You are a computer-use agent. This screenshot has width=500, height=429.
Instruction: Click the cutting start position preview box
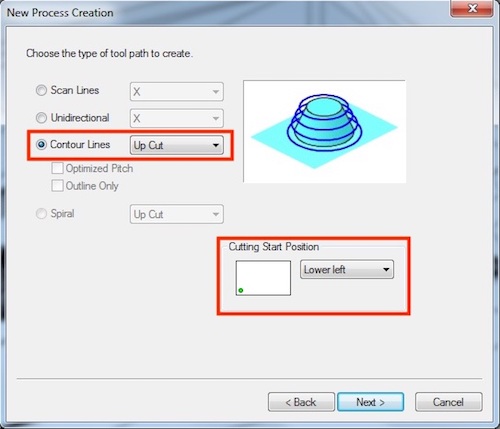(263, 278)
